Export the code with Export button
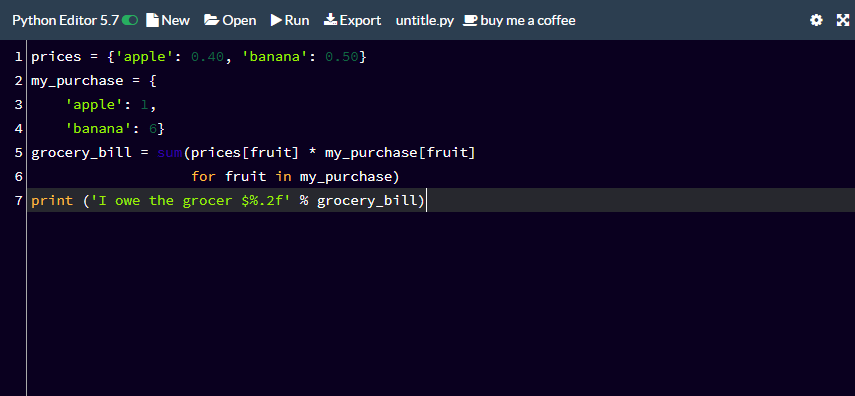The width and height of the screenshot is (855, 396). (352, 20)
